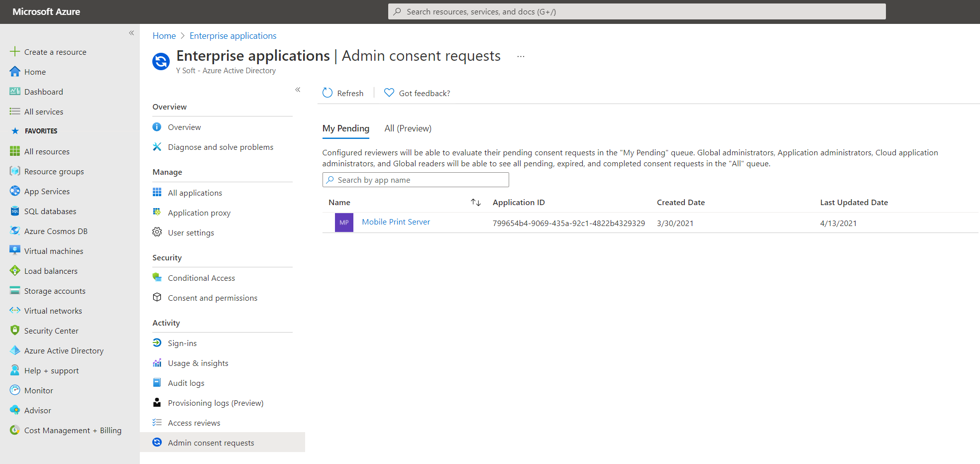Sort the list by Name column arrows
Viewport: 980px width, 464px height.
pyautogui.click(x=476, y=202)
